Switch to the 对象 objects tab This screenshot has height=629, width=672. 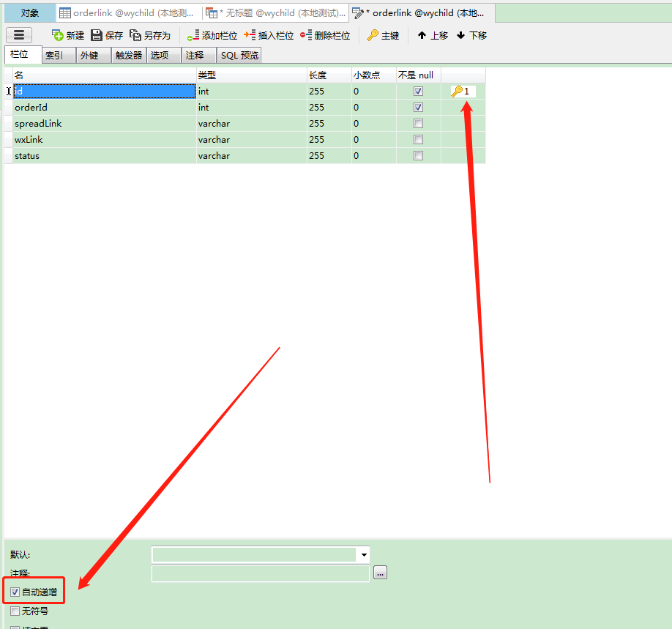click(29, 12)
